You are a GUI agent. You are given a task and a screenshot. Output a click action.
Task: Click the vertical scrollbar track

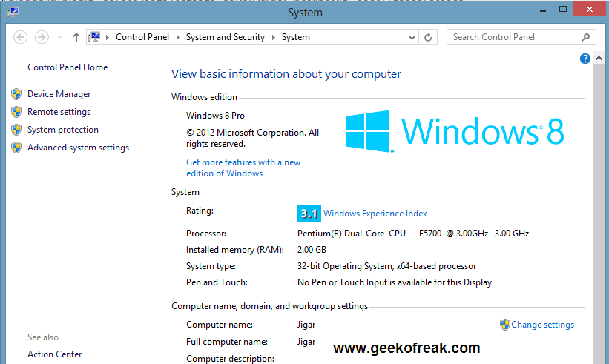pos(599,214)
